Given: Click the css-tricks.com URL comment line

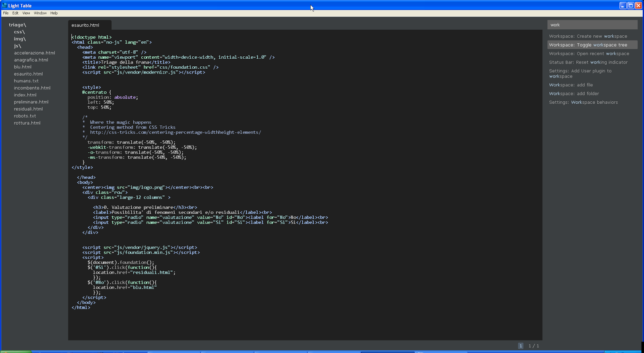Looking at the screenshot, I should [x=172, y=132].
